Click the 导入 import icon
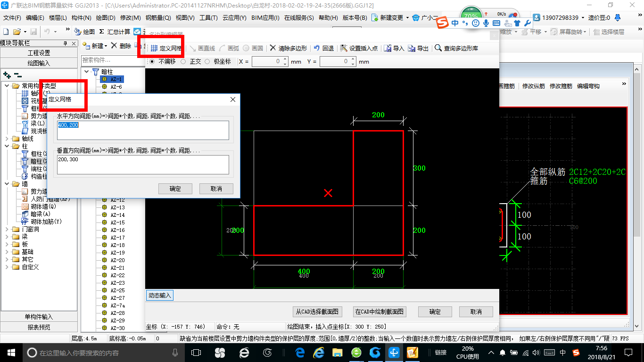 click(x=394, y=48)
